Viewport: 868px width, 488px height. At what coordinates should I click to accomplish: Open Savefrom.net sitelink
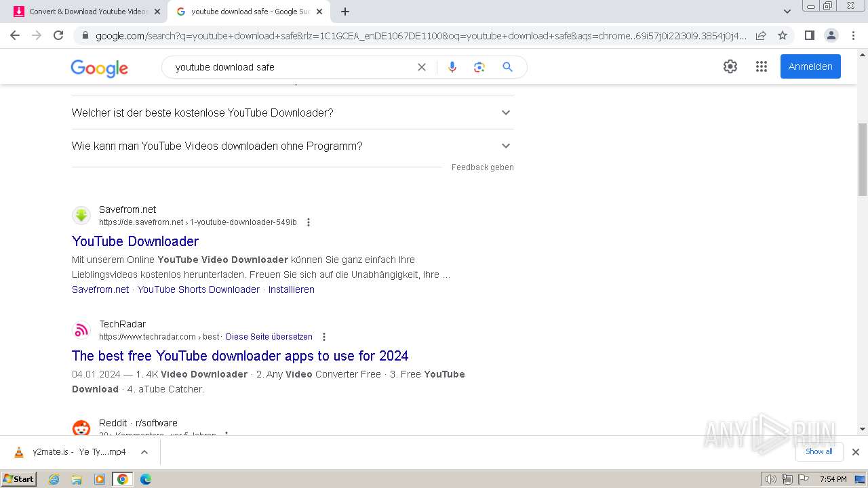pos(100,289)
